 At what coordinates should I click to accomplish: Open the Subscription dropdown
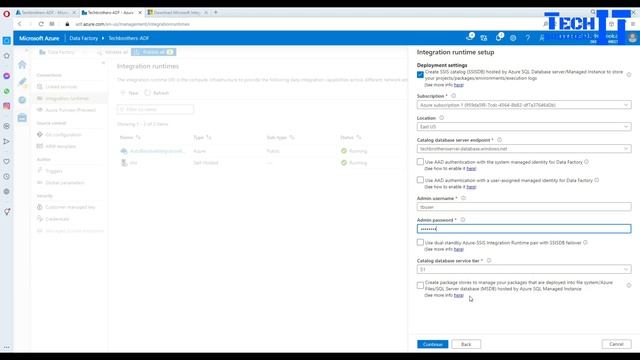tap(524, 105)
